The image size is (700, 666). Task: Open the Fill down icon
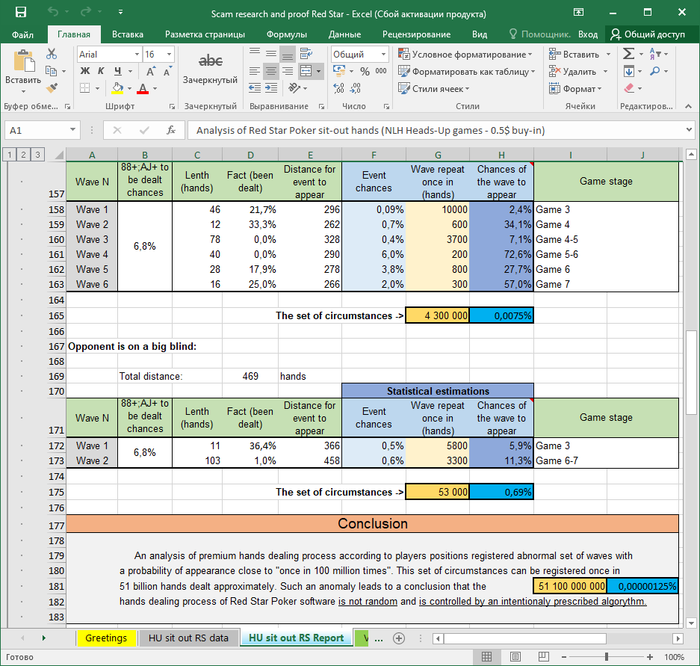tap(629, 71)
